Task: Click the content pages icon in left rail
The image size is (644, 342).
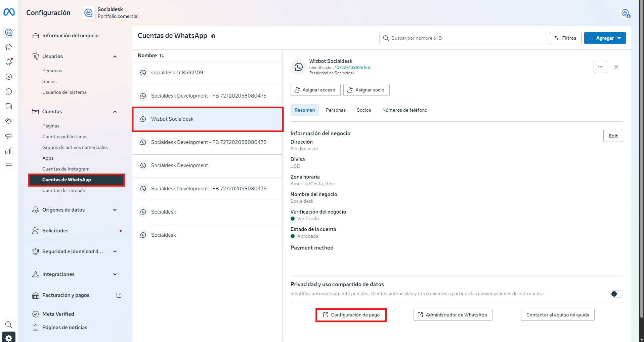Action: click(9, 106)
